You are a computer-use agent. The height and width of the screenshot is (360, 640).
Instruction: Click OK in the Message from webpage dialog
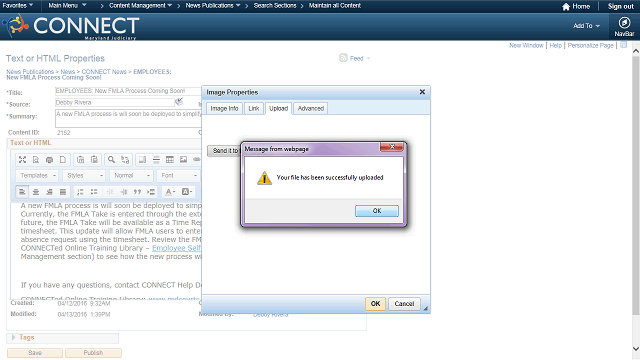coord(377,211)
